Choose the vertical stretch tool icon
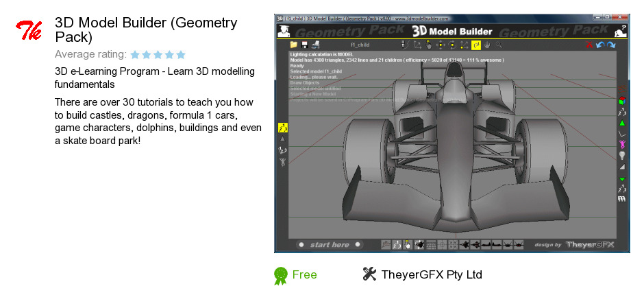644x306 pixels. click(464, 45)
